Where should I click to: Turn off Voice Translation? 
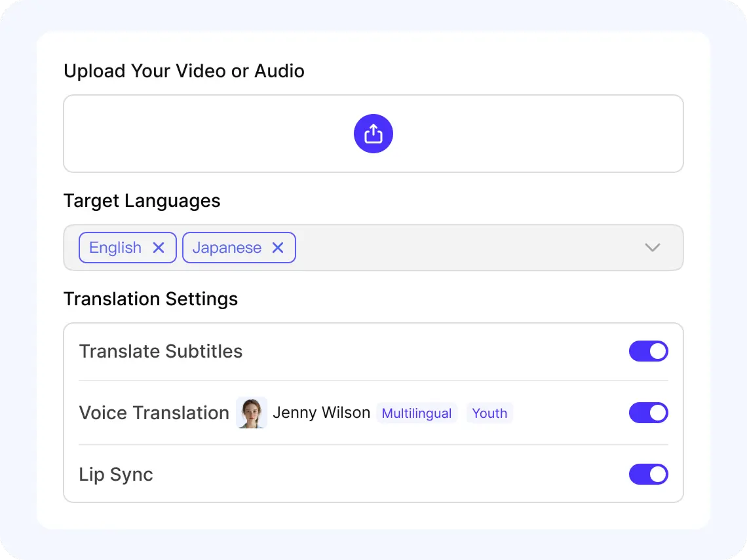click(x=648, y=413)
